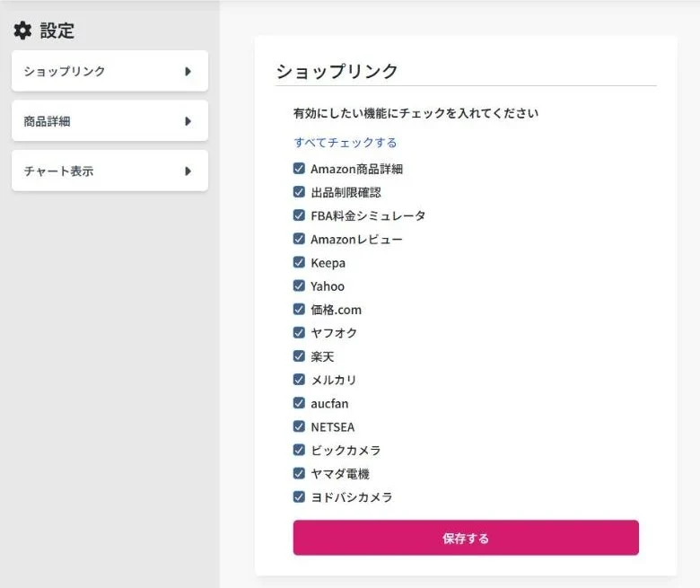Uncheck the Keepa checkbox
The image size is (700, 588).
[x=299, y=262]
